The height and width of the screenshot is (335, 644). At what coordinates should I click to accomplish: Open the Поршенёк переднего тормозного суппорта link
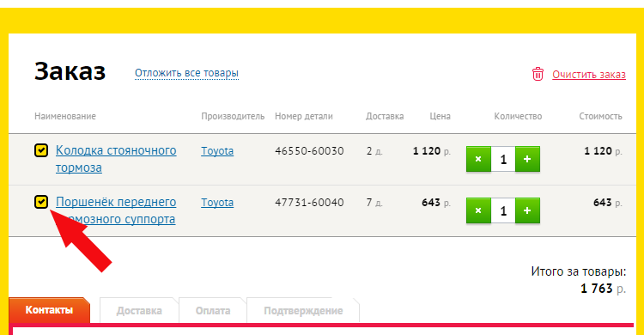116,210
